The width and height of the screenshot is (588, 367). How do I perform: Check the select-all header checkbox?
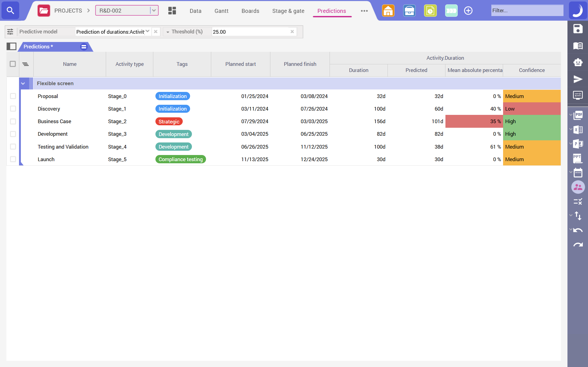click(x=13, y=64)
